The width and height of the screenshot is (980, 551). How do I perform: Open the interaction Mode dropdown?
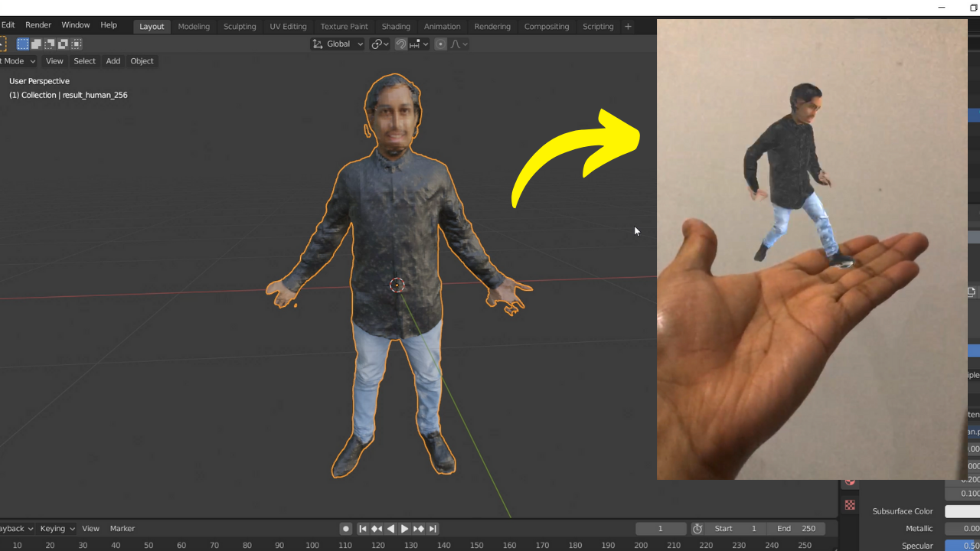pyautogui.click(x=18, y=61)
